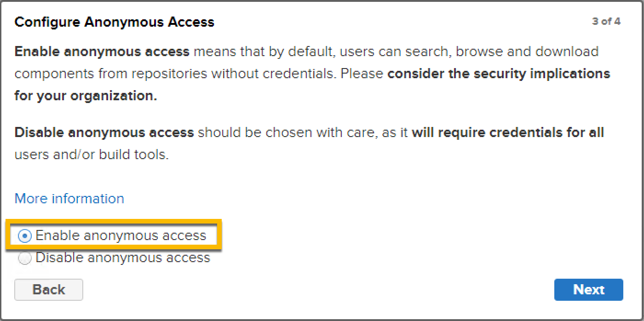Return to the previous step with Back

49,290
